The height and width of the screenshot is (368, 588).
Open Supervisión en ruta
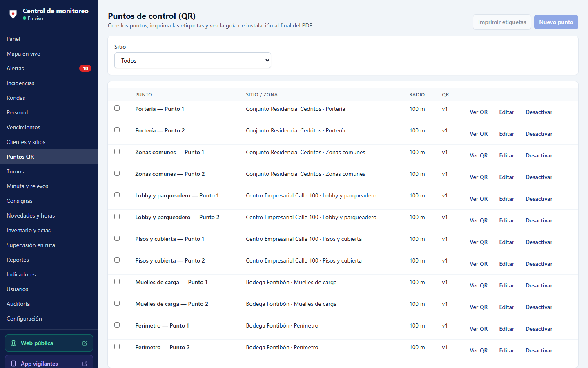pos(49,245)
